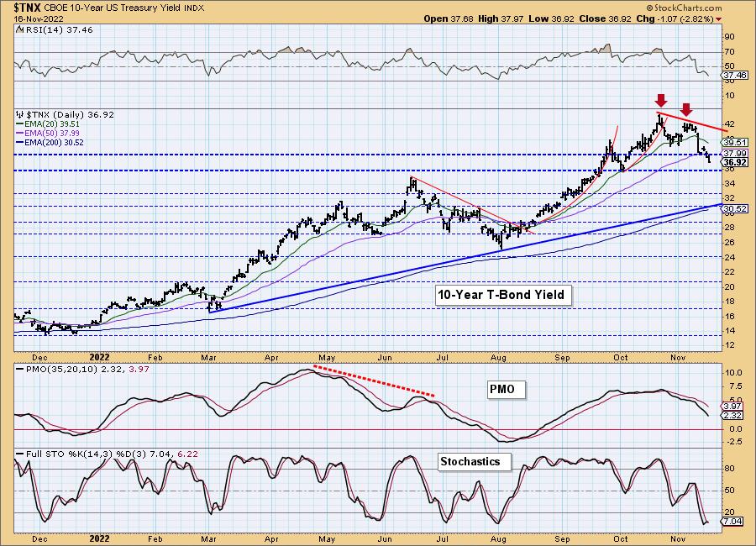Click the 37.46 RSI tag on right axis
This screenshot has width=756, height=546.
pyautogui.click(x=735, y=76)
